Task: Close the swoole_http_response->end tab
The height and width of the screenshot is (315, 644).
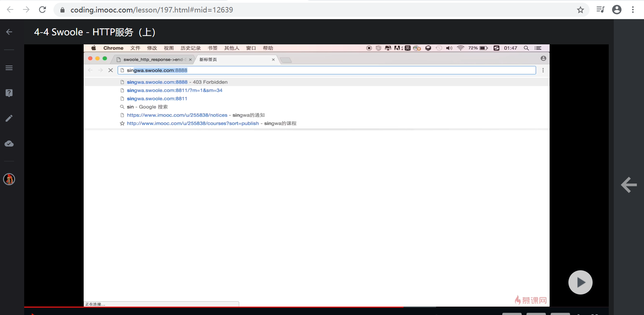Action: coord(190,60)
